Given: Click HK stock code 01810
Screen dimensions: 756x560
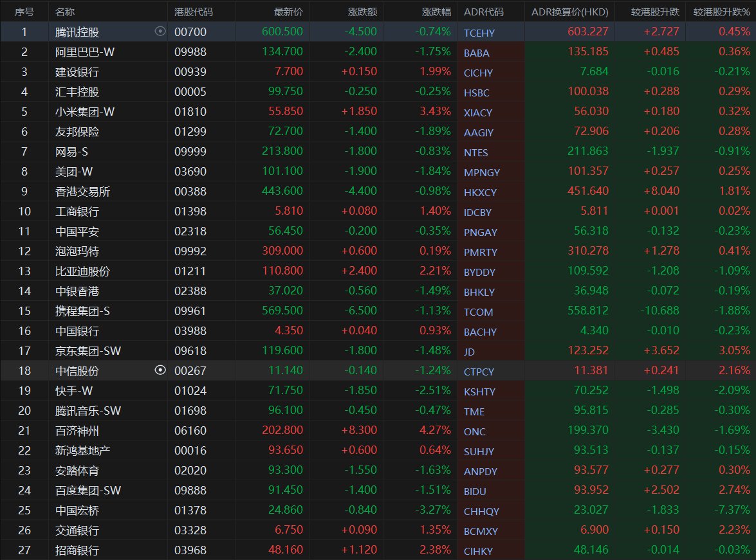Looking at the screenshot, I should [x=190, y=111].
